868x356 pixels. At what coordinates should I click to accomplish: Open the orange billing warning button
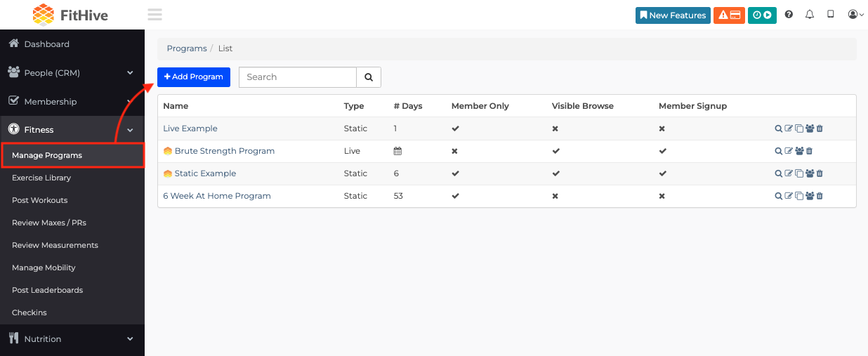[x=729, y=15]
